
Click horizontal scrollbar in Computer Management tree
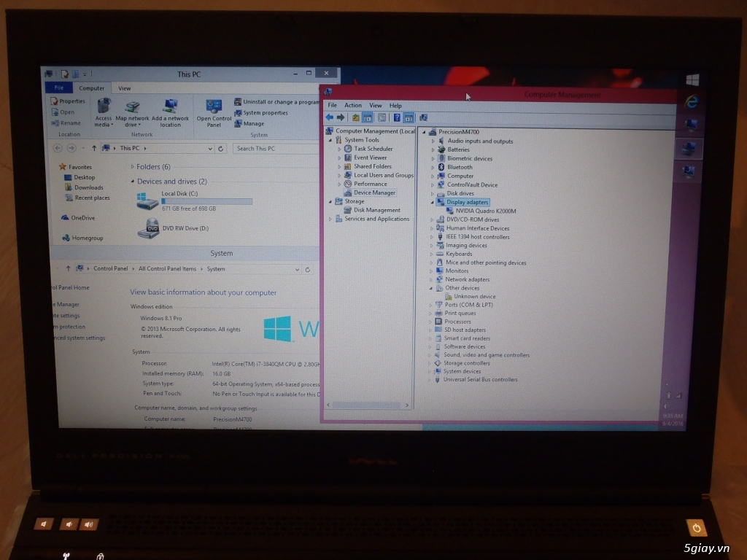(x=368, y=405)
